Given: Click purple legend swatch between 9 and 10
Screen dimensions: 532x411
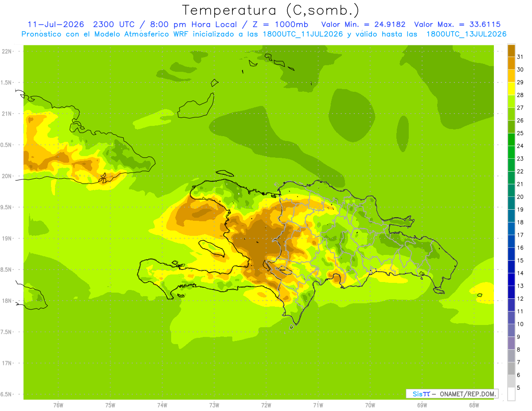Looking at the screenshot, I should pos(511,330).
